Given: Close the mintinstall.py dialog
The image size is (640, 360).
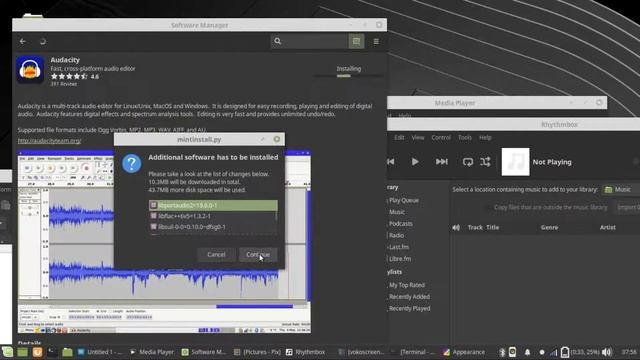Looking at the screenshot, I should tap(277, 139).
